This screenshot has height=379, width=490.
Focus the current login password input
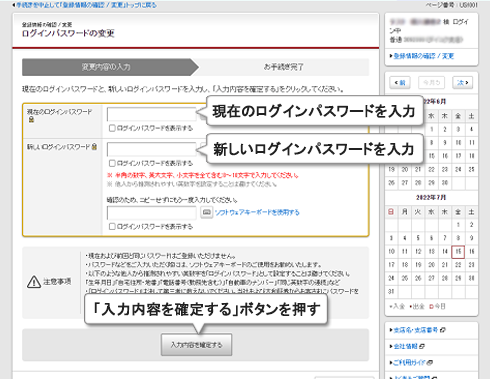(152, 114)
